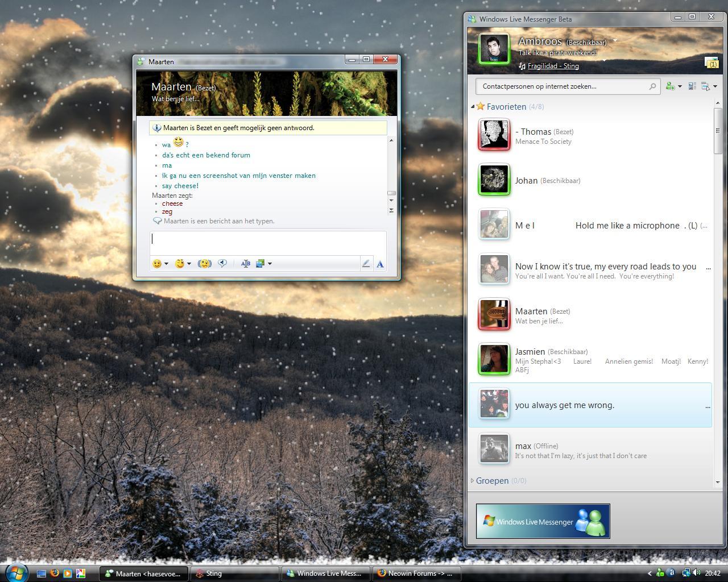Switch to handwriting mode with the pen icon
Screen dimensions: 728x582
point(366,263)
